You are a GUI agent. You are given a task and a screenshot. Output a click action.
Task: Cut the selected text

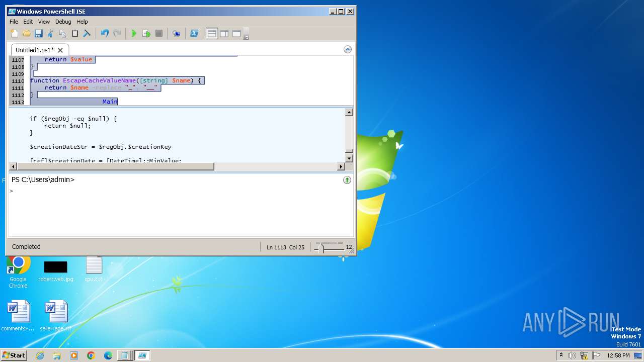point(50,34)
